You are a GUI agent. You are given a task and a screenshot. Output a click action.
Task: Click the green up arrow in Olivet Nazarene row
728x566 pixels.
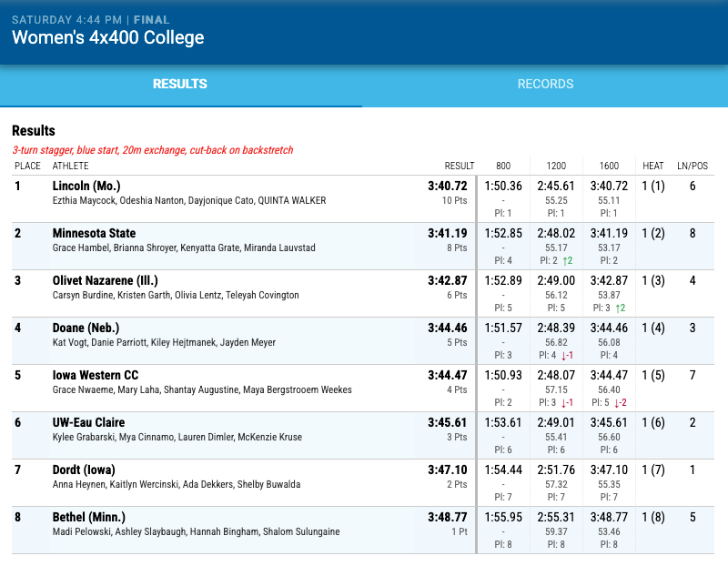pyautogui.click(x=621, y=308)
